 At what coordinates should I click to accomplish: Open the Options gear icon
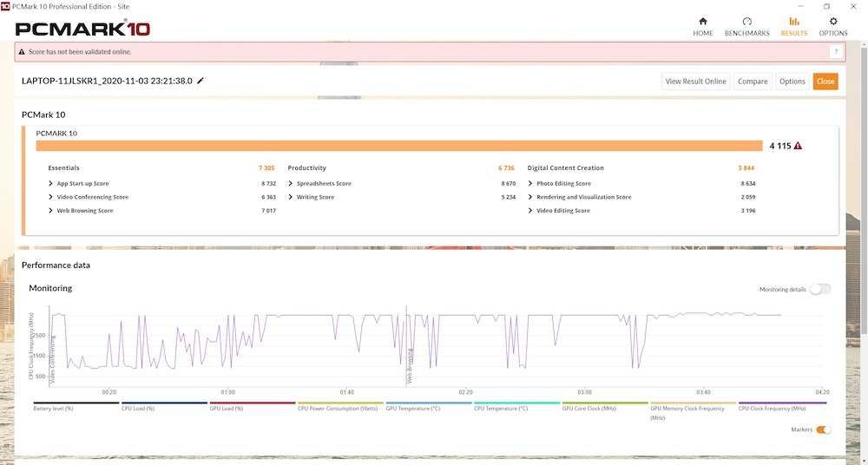(833, 22)
